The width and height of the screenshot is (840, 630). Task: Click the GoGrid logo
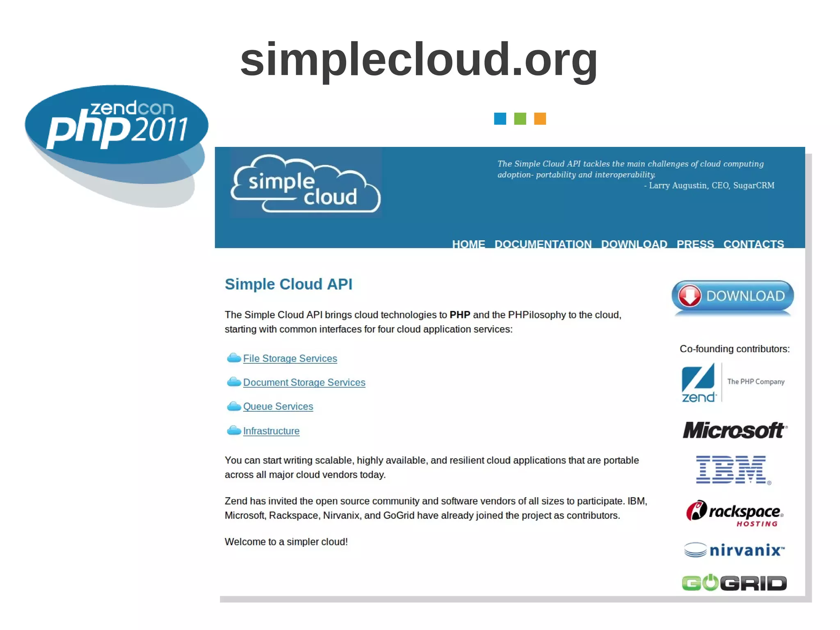click(x=734, y=582)
